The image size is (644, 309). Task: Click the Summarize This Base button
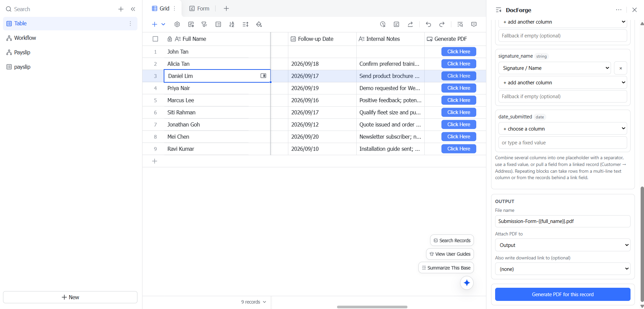pyautogui.click(x=446, y=268)
